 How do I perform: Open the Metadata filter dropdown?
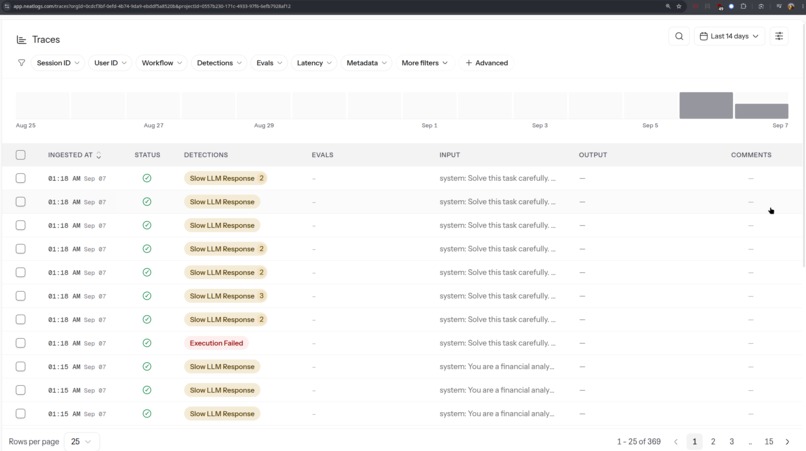(366, 63)
